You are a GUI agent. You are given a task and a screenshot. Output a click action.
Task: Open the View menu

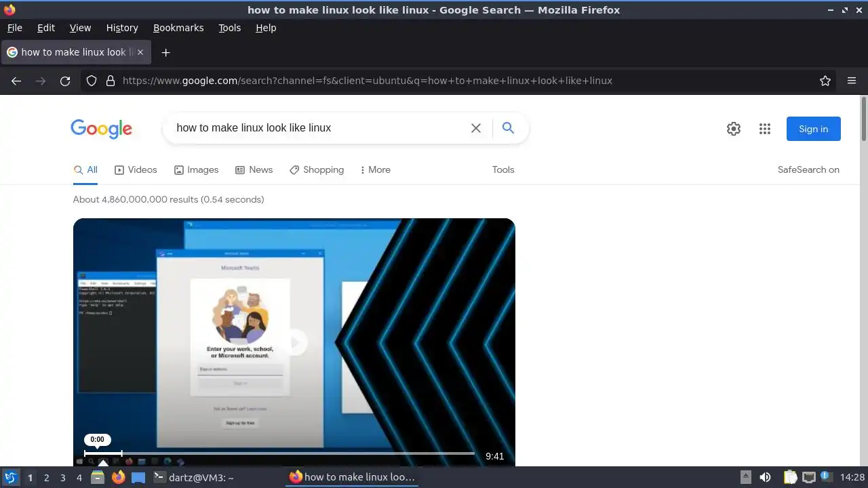click(x=80, y=28)
